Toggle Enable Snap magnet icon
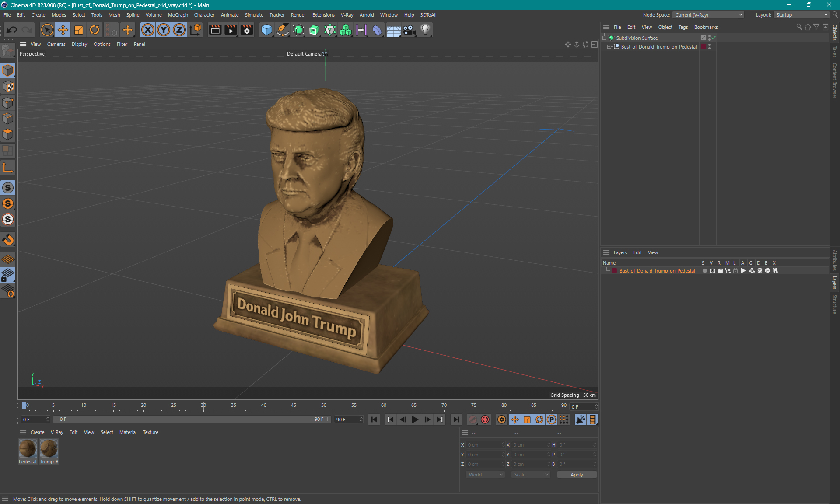Viewport: 840px width, 504px height. (8, 240)
